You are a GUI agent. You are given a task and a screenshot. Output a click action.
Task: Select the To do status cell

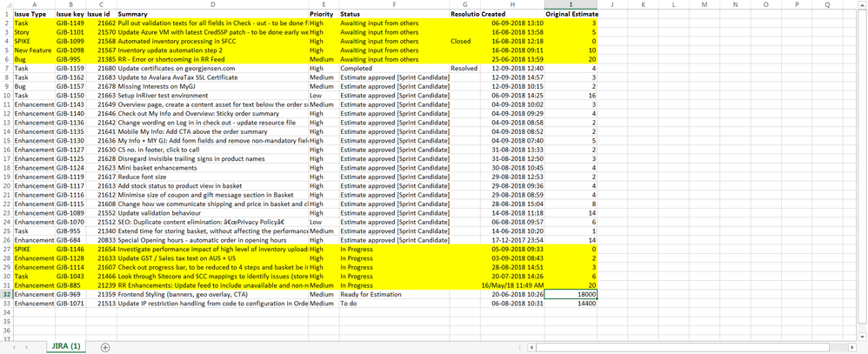point(394,304)
